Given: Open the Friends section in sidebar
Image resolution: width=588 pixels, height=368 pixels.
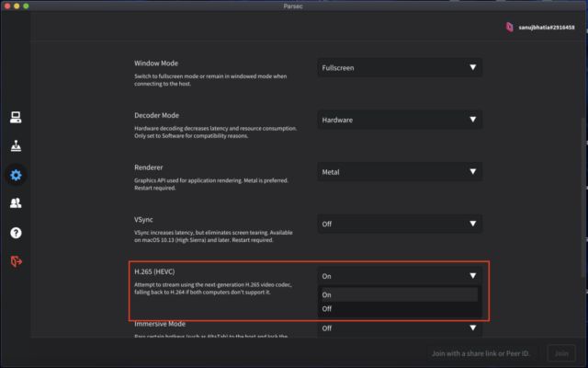Looking at the screenshot, I should (16, 203).
